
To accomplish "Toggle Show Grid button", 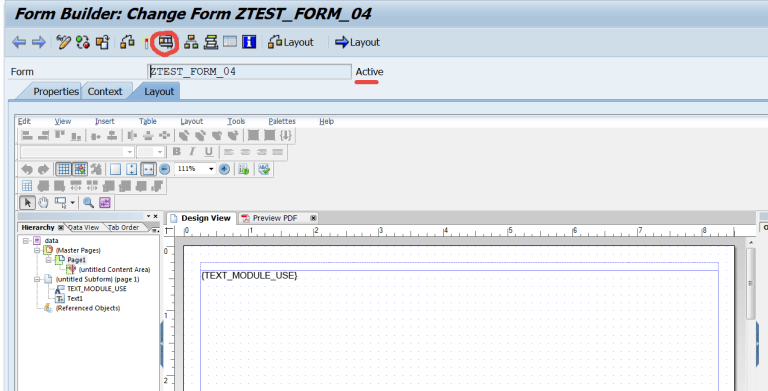I will point(63,169).
